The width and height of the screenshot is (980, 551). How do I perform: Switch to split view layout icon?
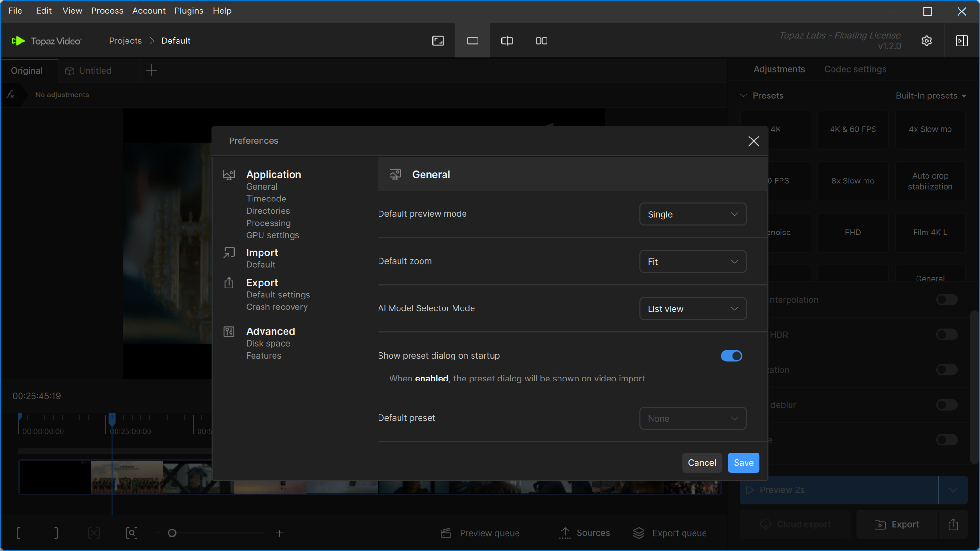coord(506,41)
